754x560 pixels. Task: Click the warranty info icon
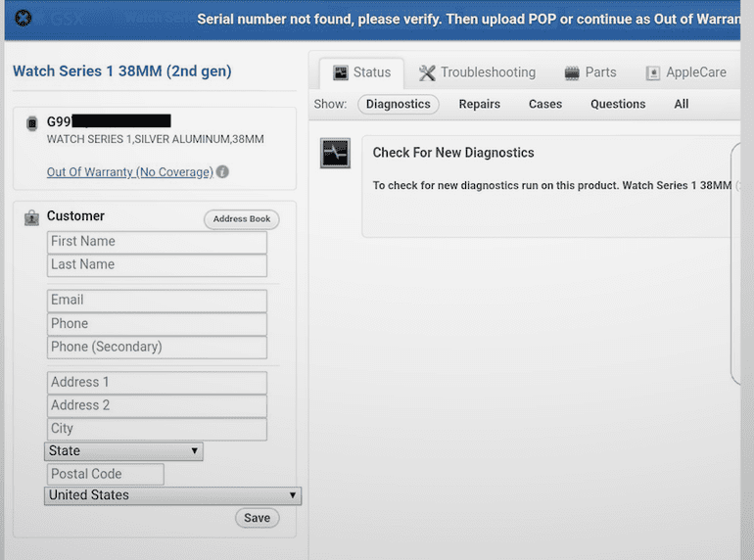222,172
